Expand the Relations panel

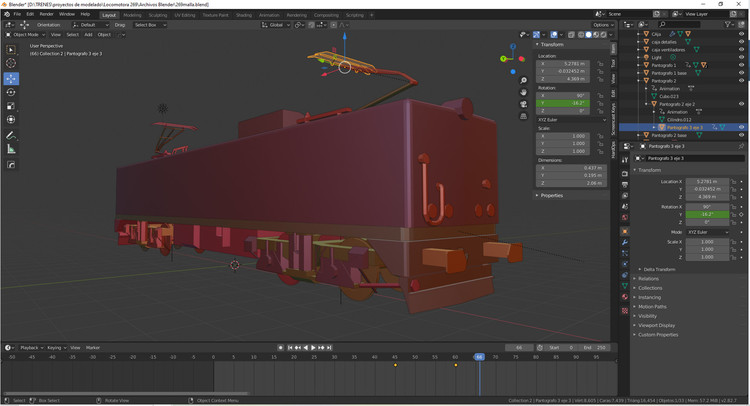(x=648, y=279)
